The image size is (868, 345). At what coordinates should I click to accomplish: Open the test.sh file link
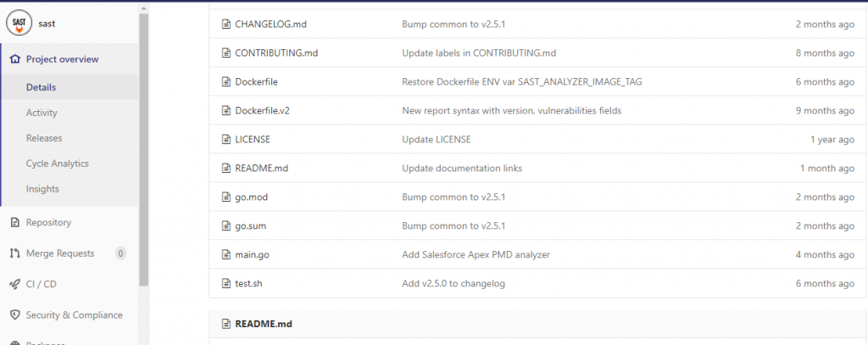(248, 283)
